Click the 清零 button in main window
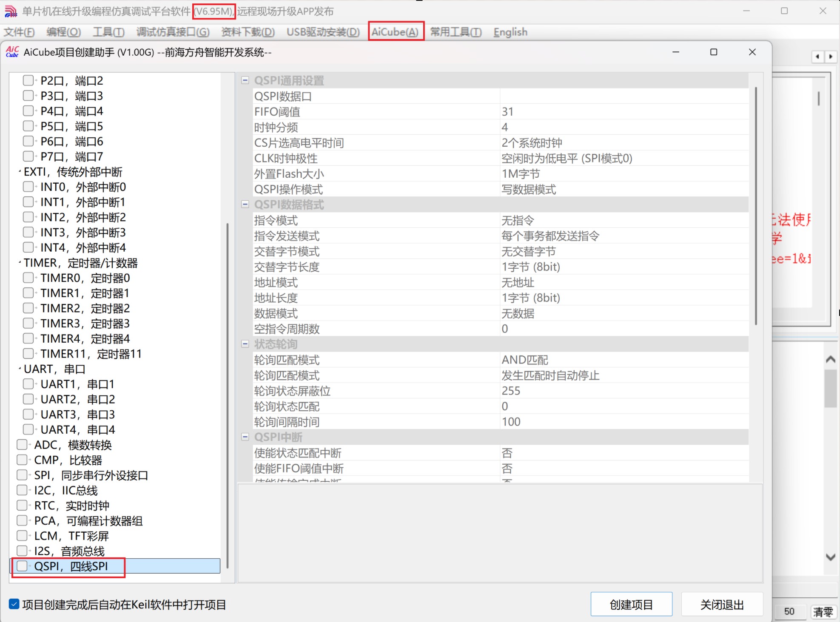This screenshot has height=622, width=840. tap(823, 612)
